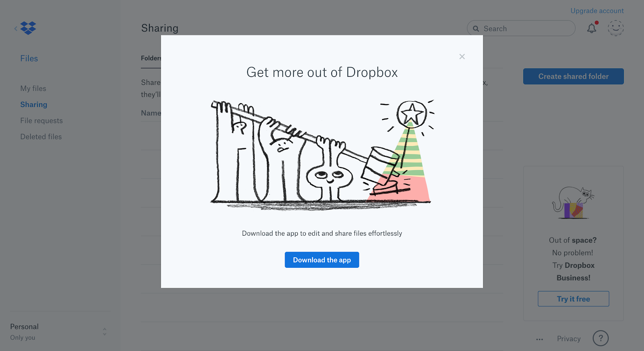The image size is (644, 351).
Task: Focus the Search input field
Action: 521,28
